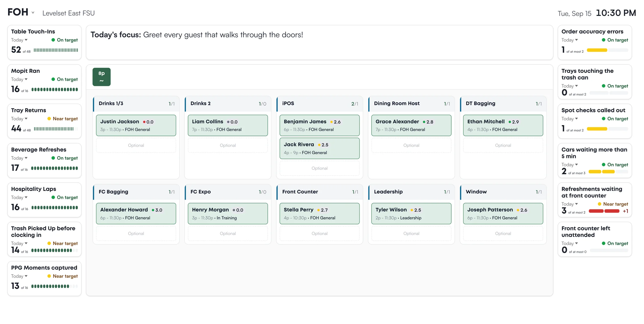Open Justin Jackson's assignment card
Viewport: 644px width, 324px height.
point(136,125)
